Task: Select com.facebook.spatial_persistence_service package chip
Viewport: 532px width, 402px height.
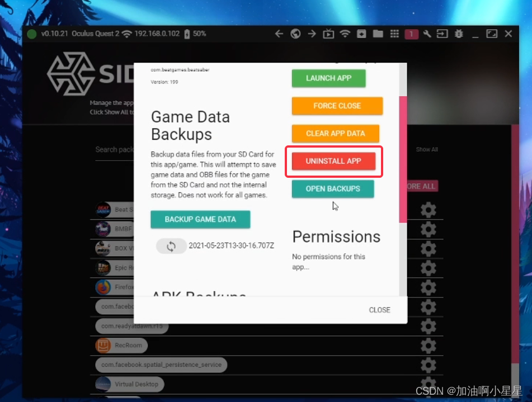Action: pos(161,365)
